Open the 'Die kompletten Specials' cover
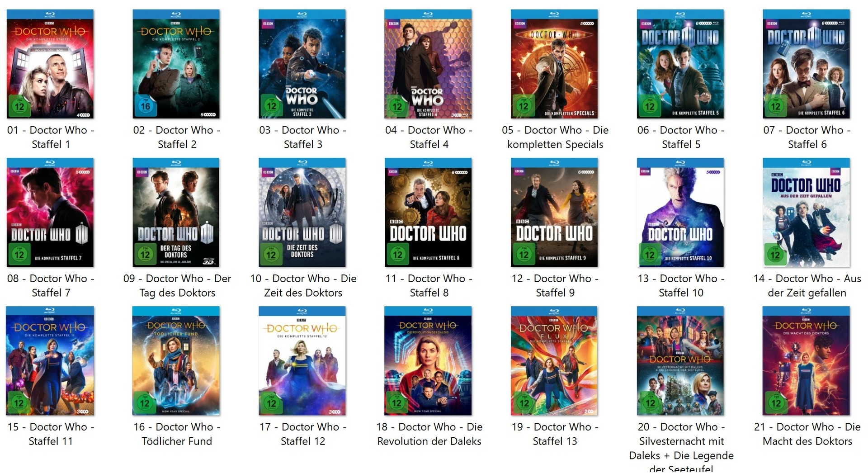868x473 pixels. coord(554,64)
